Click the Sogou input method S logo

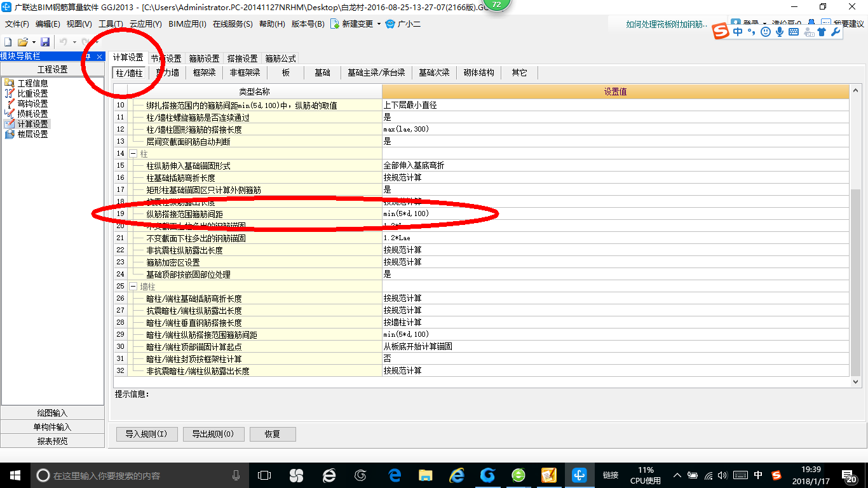tap(720, 31)
